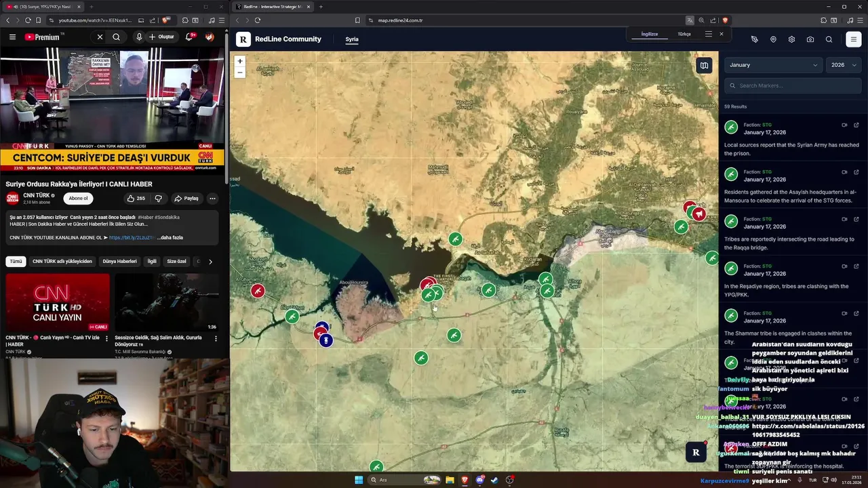
Task: Select Dünya Haberleri filter chip
Action: coord(119,262)
